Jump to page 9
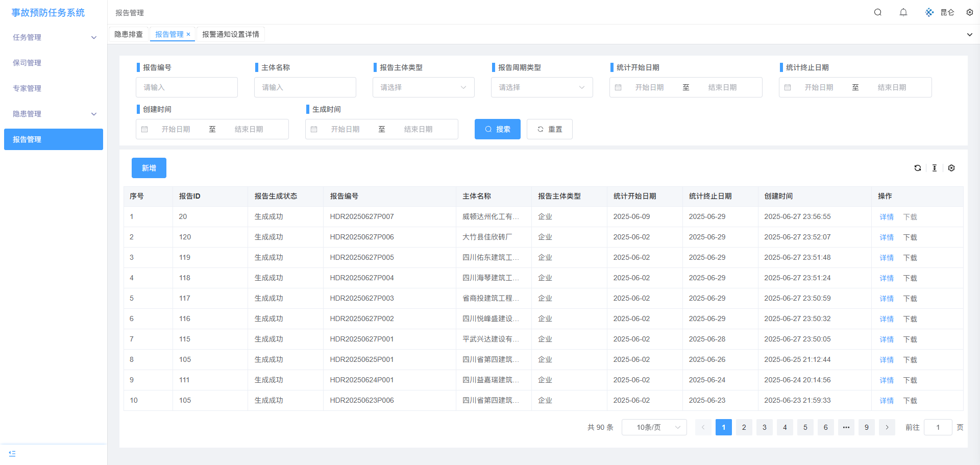The width and height of the screenshot is (980, 465). 867,427
